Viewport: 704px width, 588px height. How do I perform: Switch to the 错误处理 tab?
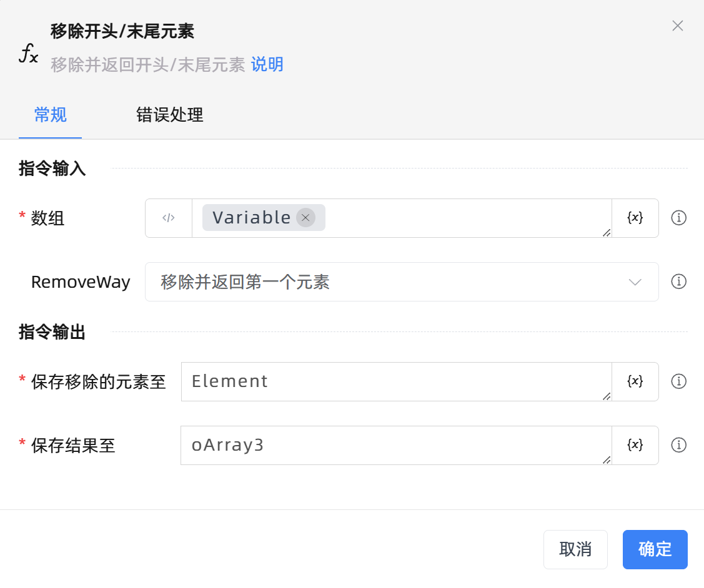click(x=169, y=115)
